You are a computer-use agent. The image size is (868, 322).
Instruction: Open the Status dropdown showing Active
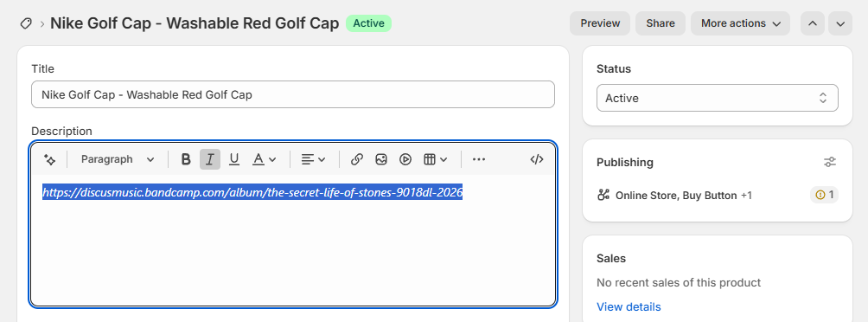[718, 98]
